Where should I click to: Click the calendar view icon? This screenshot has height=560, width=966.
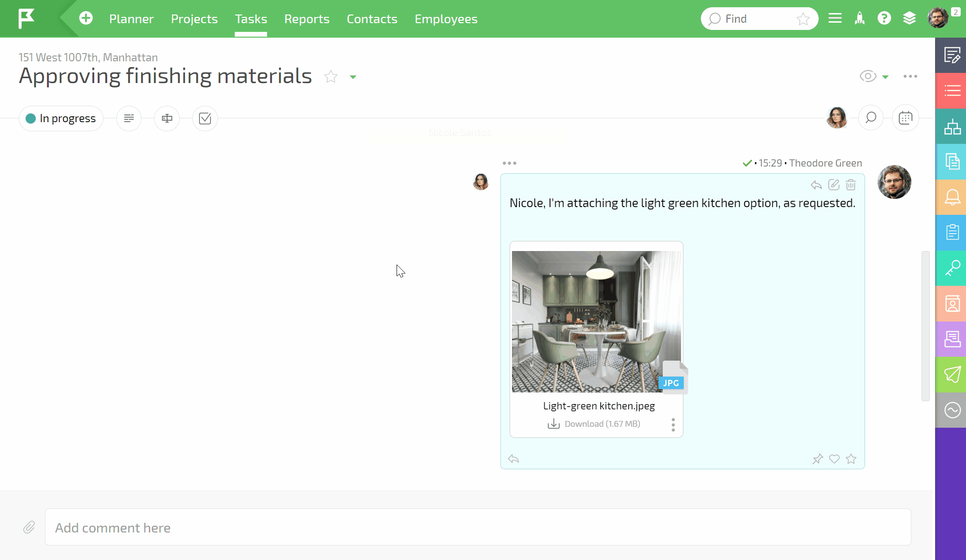coord(905,118)
